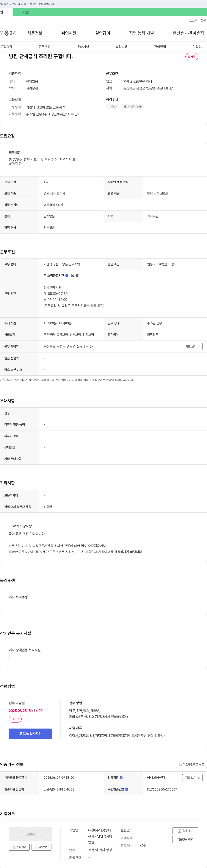
Task: Open the 실업급여 menu
Action: click(103, 33)
